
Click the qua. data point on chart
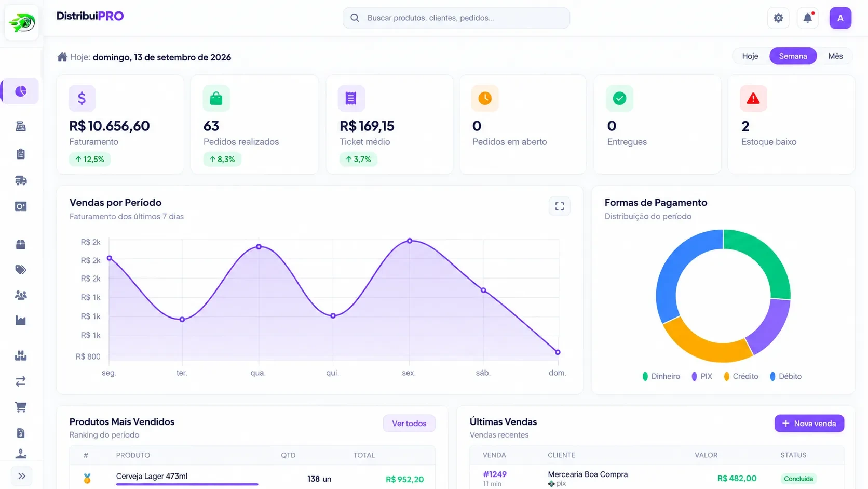[x=259, y=247]
